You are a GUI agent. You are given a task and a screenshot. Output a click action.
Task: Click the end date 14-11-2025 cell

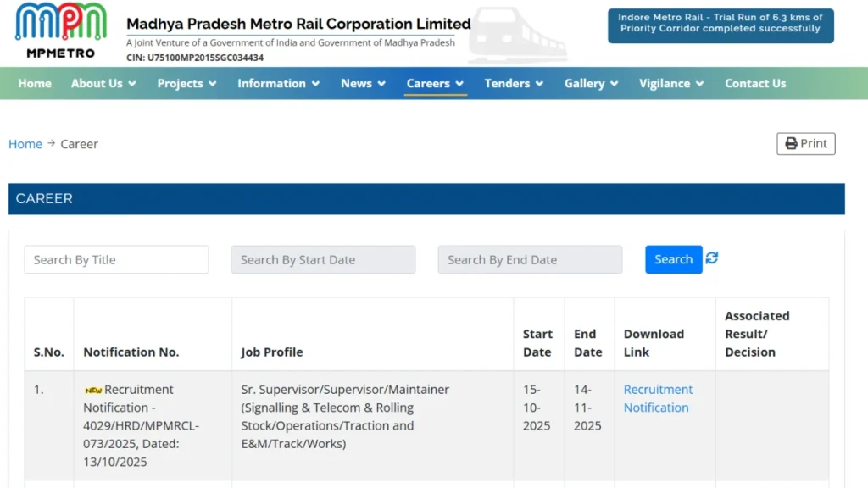click(x=589, y=425)
